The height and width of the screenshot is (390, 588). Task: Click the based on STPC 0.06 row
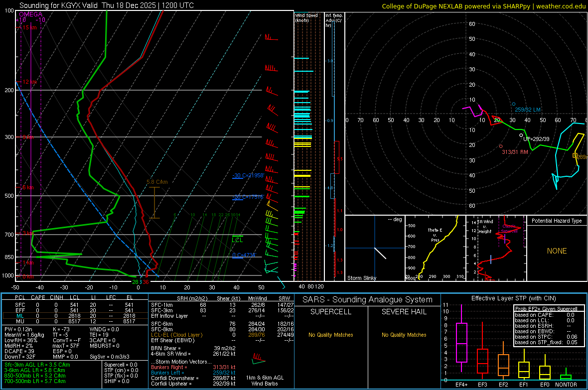(x=546, y=337)
